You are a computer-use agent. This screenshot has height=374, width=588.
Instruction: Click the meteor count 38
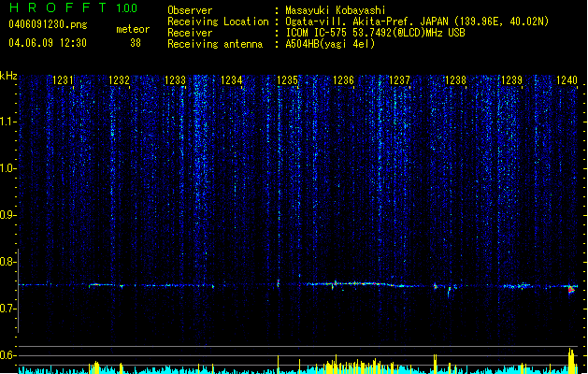click(x=136, y=43)
